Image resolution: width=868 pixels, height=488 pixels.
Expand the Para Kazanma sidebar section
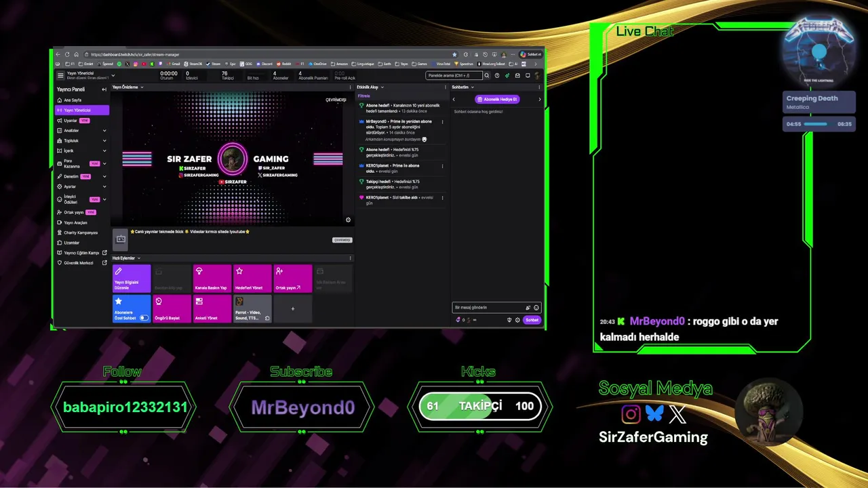pyautogui.click(x=104, y=163)
